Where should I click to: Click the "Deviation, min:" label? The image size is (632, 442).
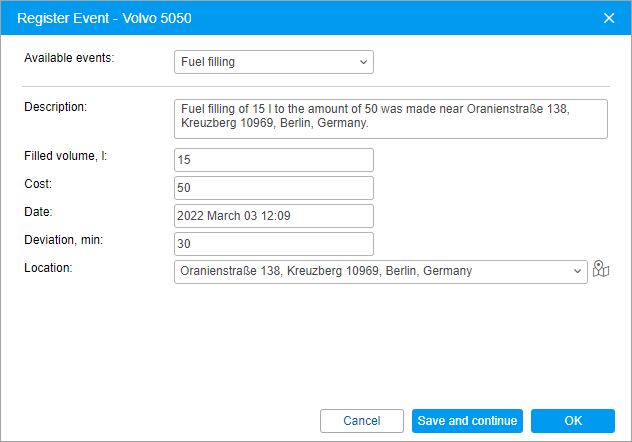tap(64, 240)
